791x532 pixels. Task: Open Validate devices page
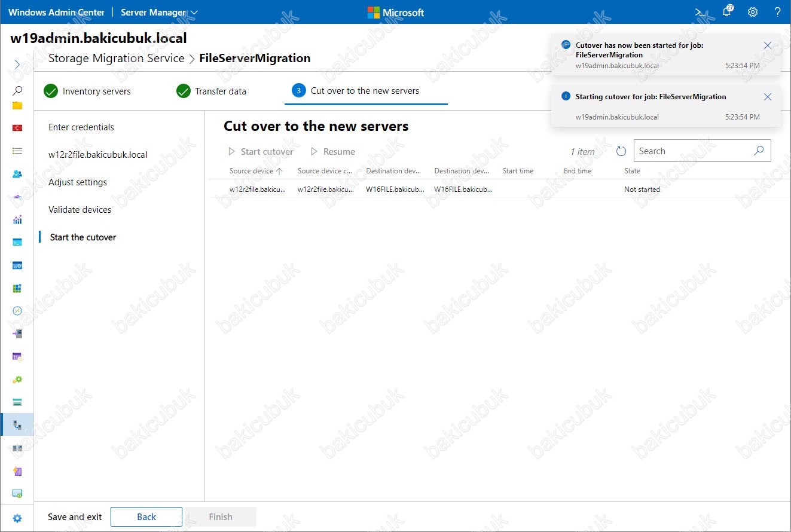pos(80,210)
